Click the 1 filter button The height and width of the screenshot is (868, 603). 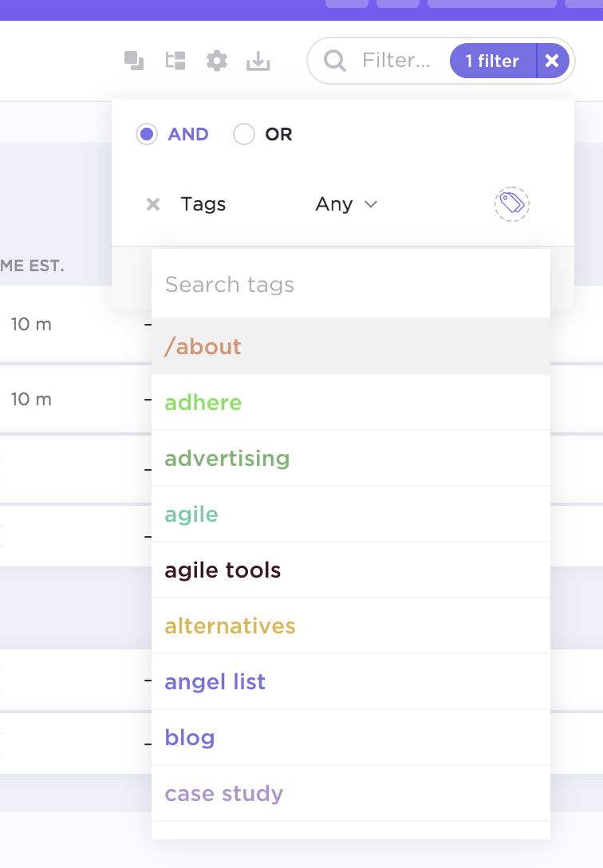coord(492,61)
